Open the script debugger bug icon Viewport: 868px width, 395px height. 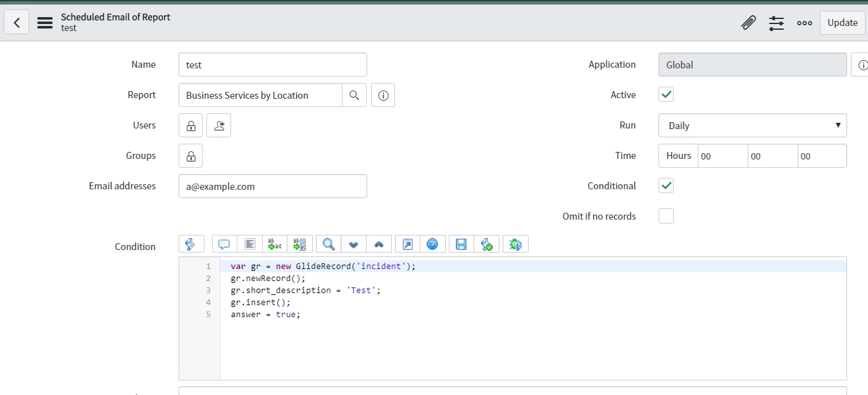coord(515,244)
